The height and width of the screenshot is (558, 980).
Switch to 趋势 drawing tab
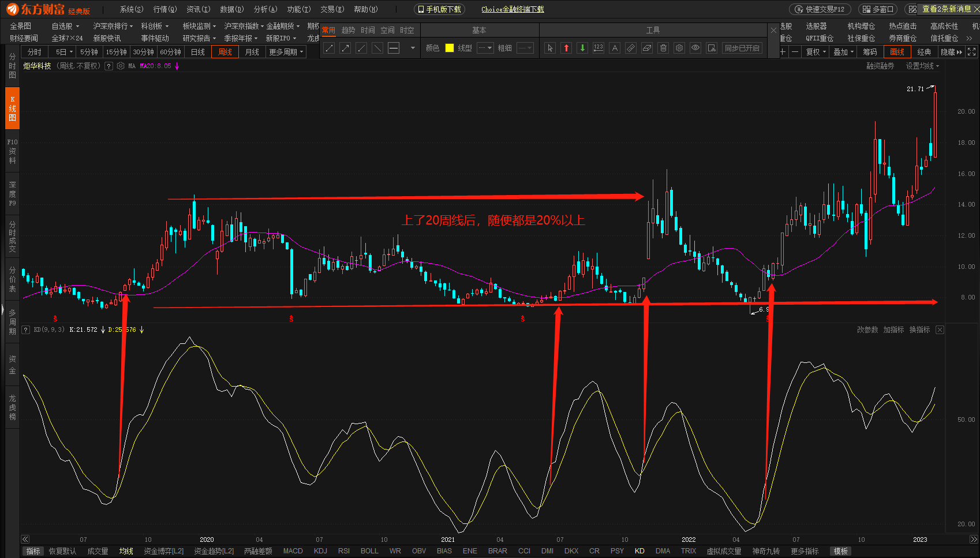coord(348,30)
